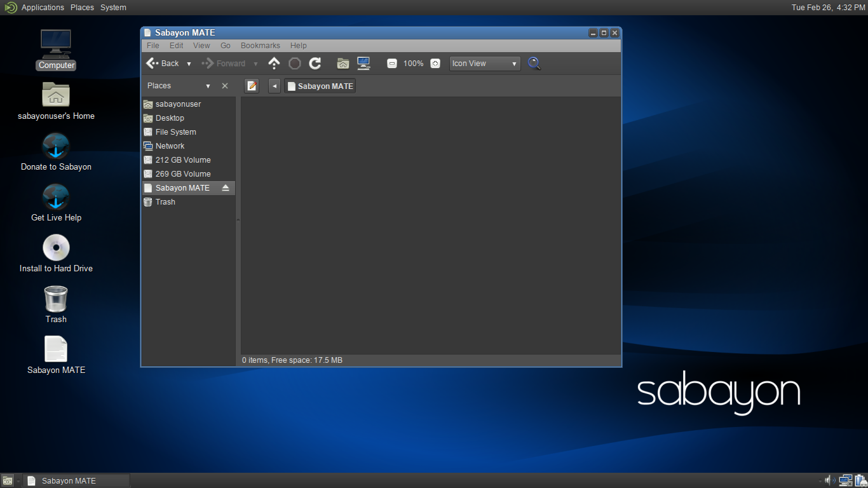Reload the current location

pyautogui.click(x=315, y=64)
